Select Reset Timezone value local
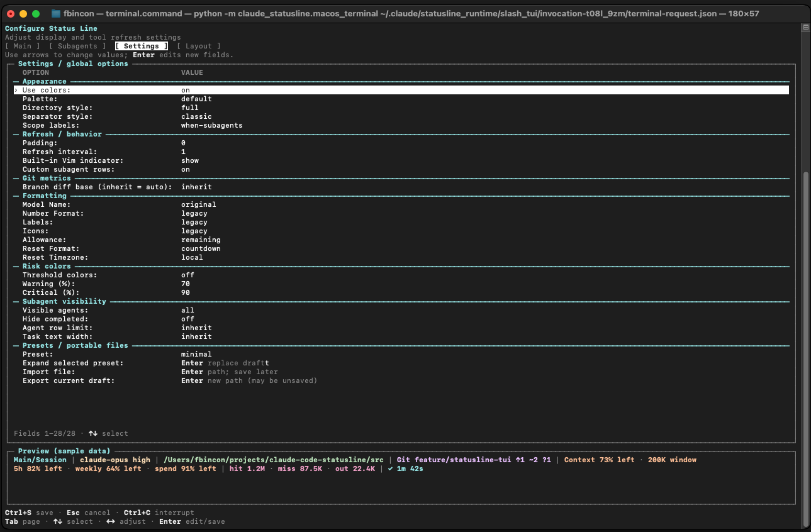Image resolution: width=811 pixels, height=532 pixels. pos(192,257)
